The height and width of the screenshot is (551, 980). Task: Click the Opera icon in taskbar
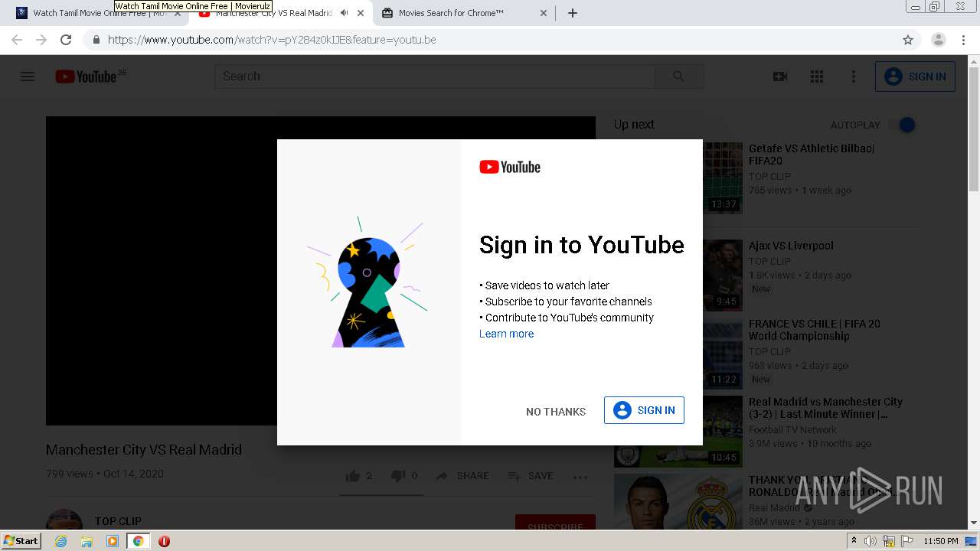click(164, 541)
